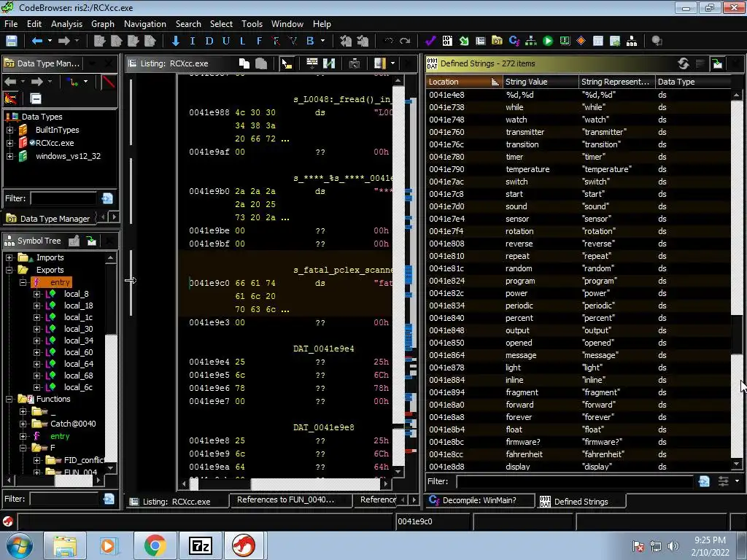Viewport: 747px width, 560px height.
Task: Click the green Play script manager icon
Action: 548,41
